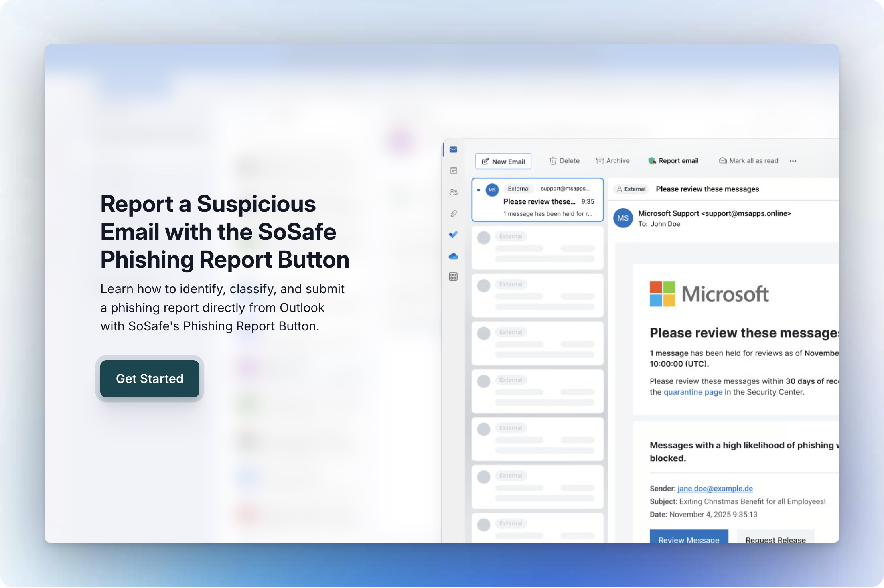This screenshot has height=588, width=884.
Task: Click the External tag in reading pane header
Action: [631, 189]
